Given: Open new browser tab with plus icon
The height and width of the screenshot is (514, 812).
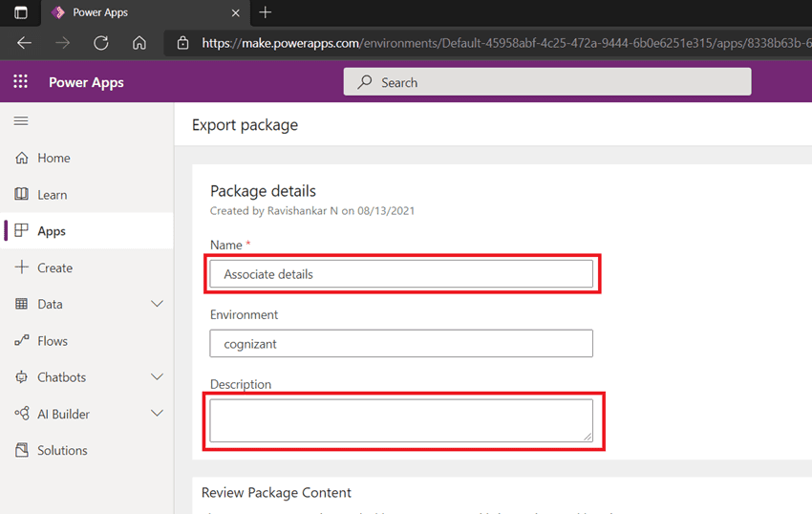Looking at the screenshot, I should pyautogui.click(x=266, y=12).
